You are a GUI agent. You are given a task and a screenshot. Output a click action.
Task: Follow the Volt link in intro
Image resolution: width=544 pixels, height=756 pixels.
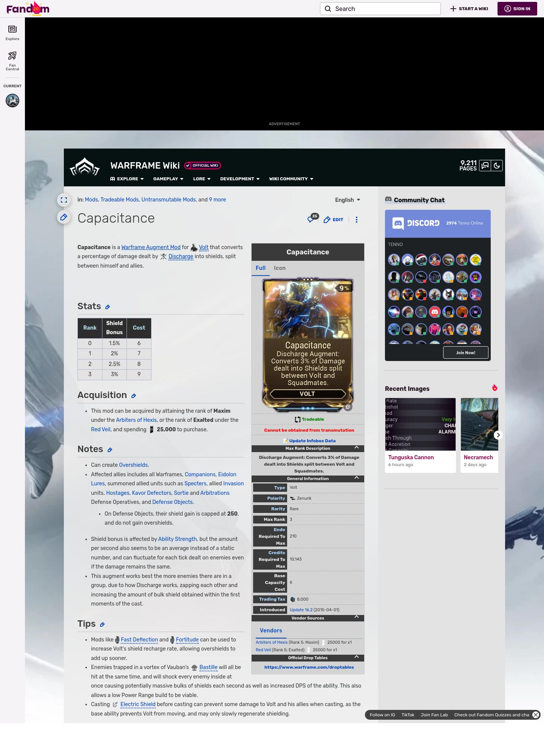point(204,247)
